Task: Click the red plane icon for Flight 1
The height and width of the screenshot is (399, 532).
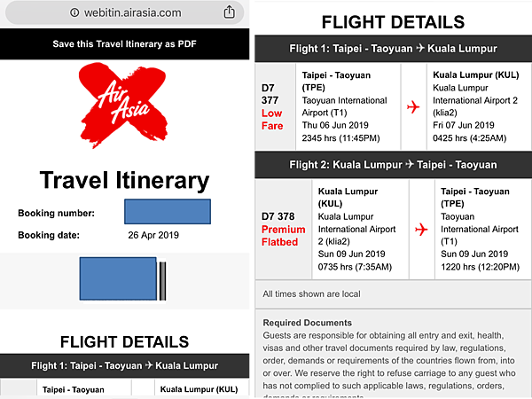Action: 412,107
